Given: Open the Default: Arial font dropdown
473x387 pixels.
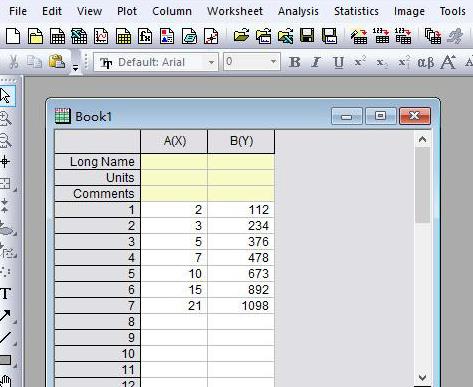Looking at the screenshot, I should point(156,62).
